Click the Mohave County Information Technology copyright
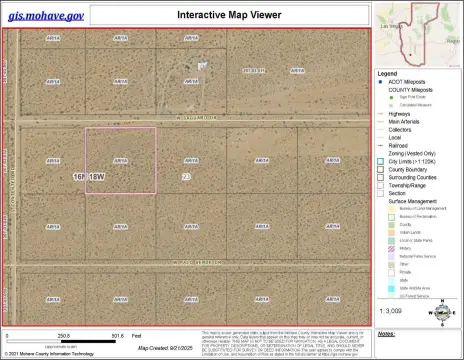The height and width of the screenshot is (360, 464). (49, 354)
